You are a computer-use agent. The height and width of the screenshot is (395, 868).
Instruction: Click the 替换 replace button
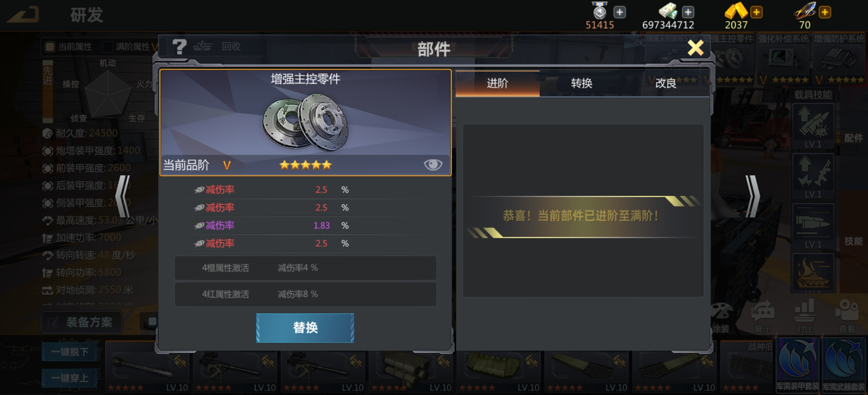click(x=305, y=327)
